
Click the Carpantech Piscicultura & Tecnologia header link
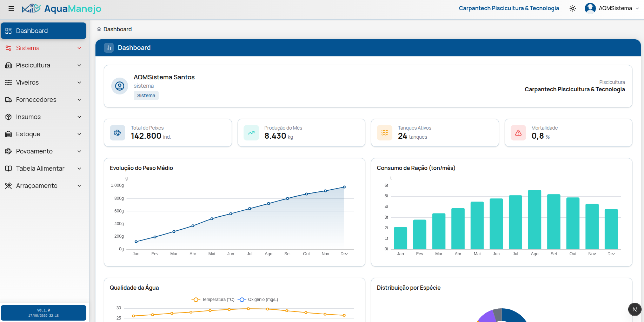point(509,8)
